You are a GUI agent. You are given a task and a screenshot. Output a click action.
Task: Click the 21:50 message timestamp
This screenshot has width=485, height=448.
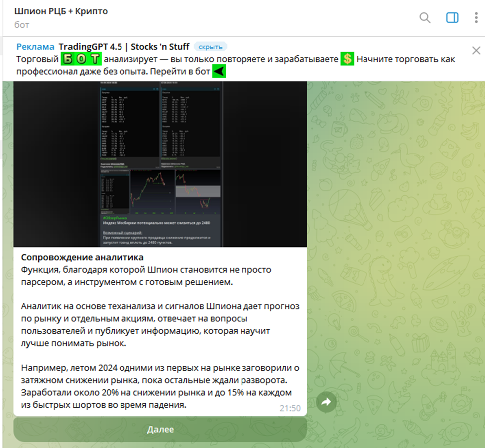(x=290, y=408)
